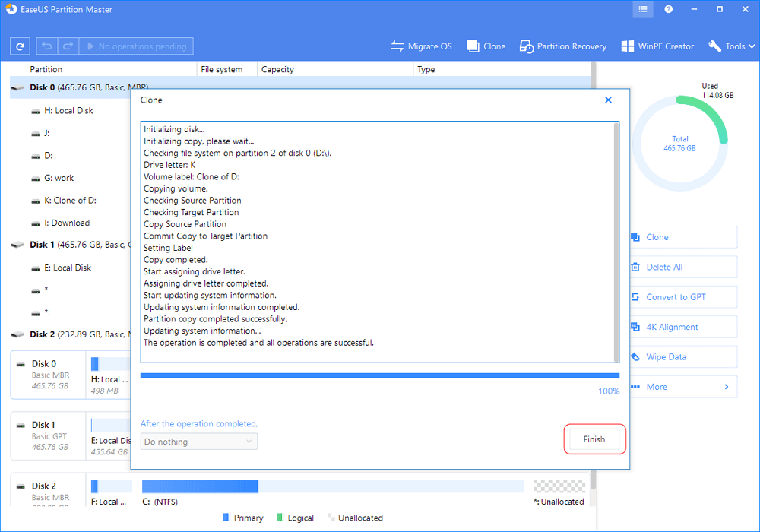Click the File system column header
Image resolution: width=760 pixels, height=532 pixels.
[221, 69]
